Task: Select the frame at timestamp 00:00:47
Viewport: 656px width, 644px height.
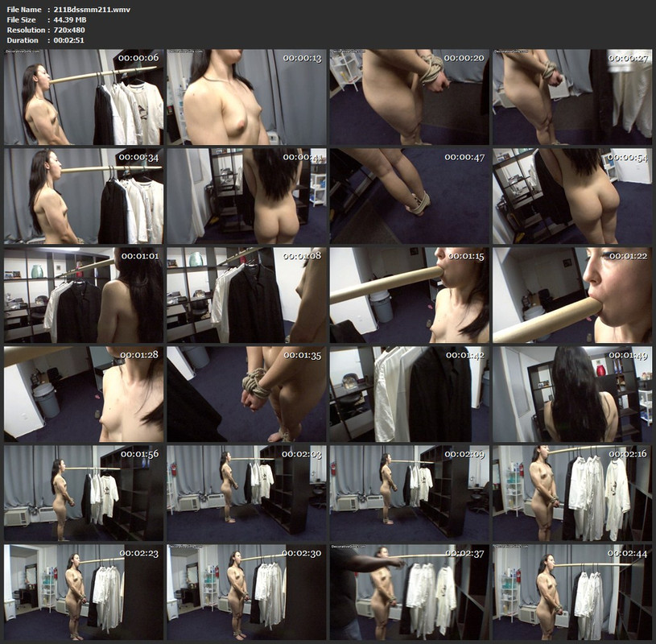Action: [409, 196]
